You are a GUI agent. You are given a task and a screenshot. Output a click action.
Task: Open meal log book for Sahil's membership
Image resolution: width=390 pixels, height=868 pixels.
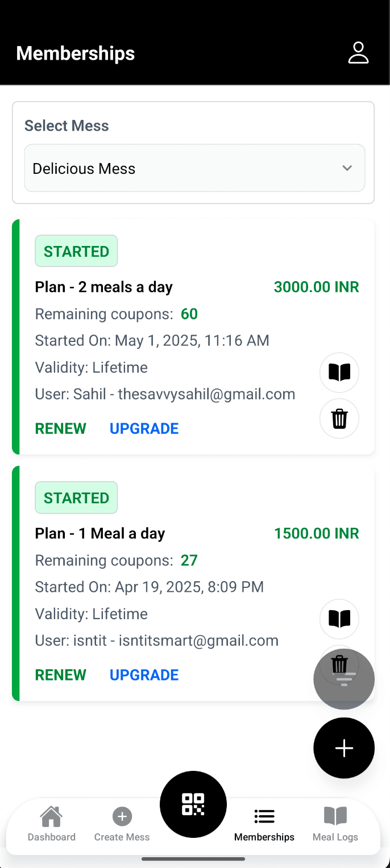click(x=339, y=373)
